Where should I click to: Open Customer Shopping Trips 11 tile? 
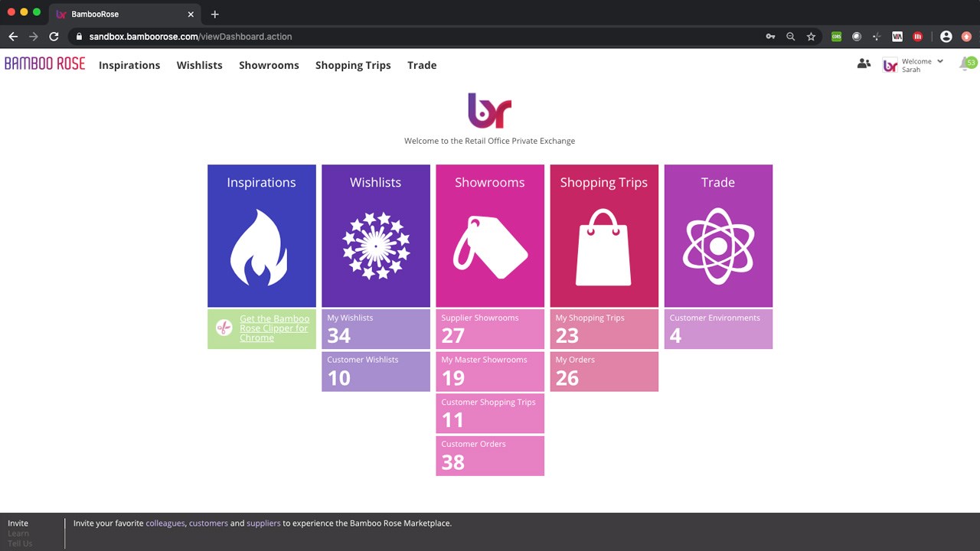pos(490,413)
